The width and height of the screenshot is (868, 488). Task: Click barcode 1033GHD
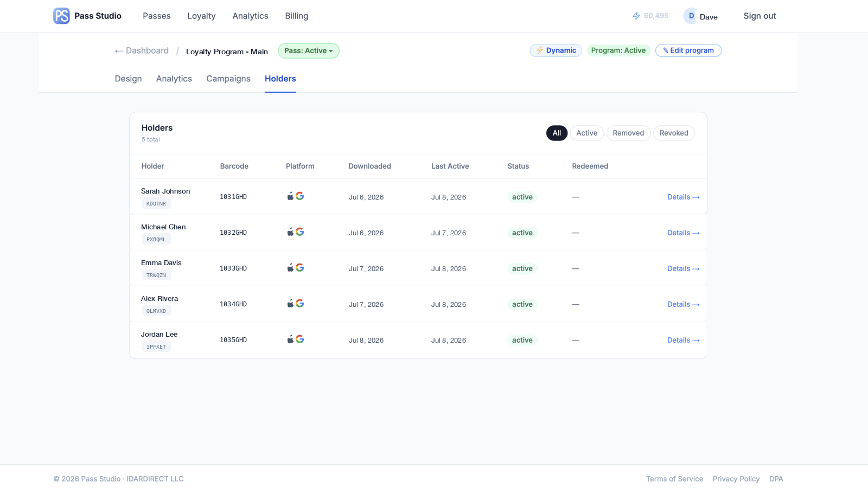tap(233, 268)
